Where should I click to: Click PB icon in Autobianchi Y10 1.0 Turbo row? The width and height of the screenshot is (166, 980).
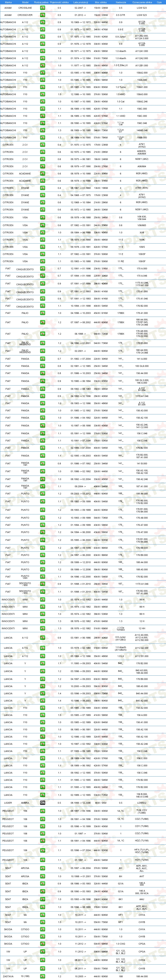point(43,87)
